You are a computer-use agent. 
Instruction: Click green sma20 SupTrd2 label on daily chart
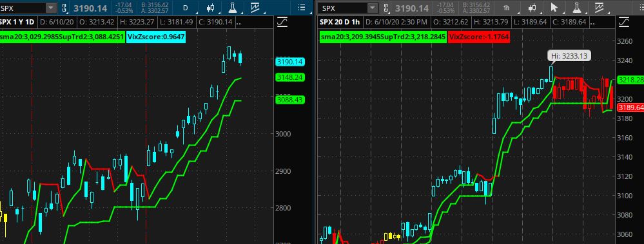click(62, 38)
